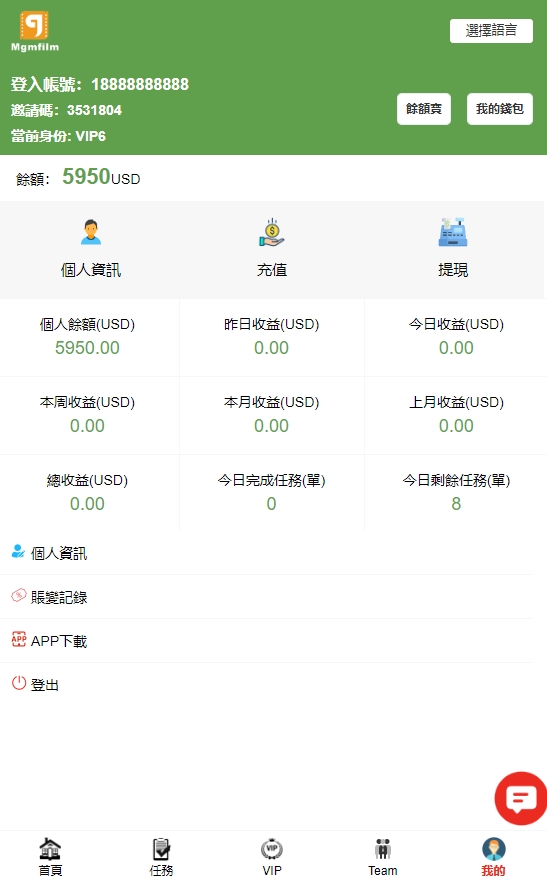Tap the 提現 cash register icon

pos(453,233)
